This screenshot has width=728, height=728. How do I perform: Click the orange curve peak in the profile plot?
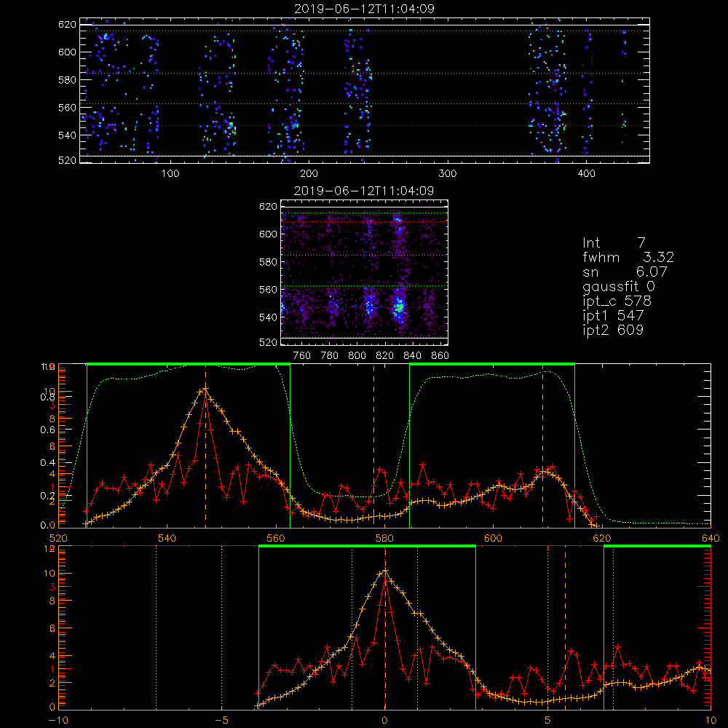pos(205,389)
